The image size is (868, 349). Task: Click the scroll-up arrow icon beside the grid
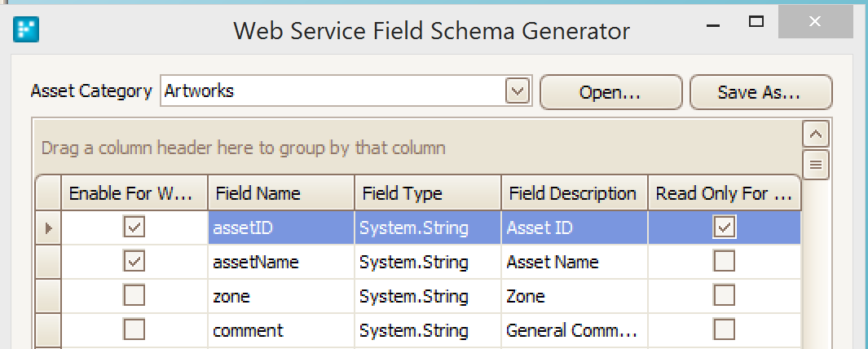tap(815, 134)
